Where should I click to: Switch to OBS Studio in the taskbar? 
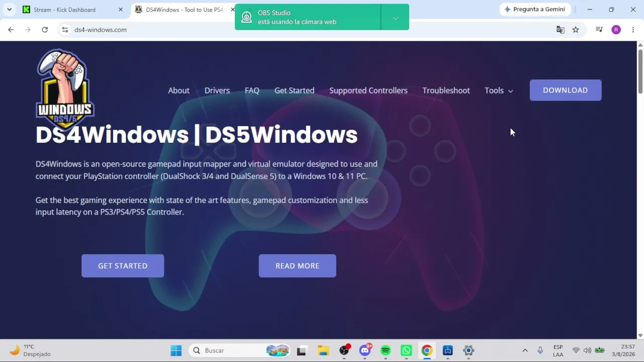pos(344,350)
